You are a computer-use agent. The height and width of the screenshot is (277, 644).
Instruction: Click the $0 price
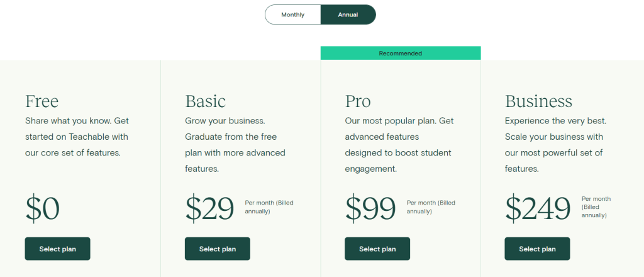pyautogui.click(x=43, y=209)
